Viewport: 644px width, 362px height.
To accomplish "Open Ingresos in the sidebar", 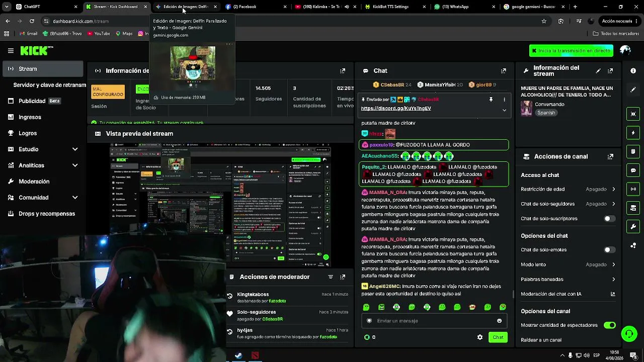I will [43, 117].
